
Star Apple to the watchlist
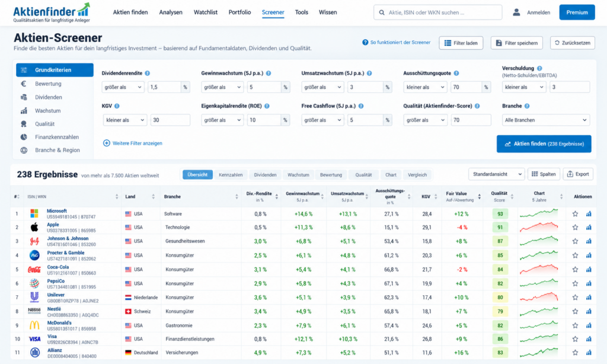[x=575, y=227]
